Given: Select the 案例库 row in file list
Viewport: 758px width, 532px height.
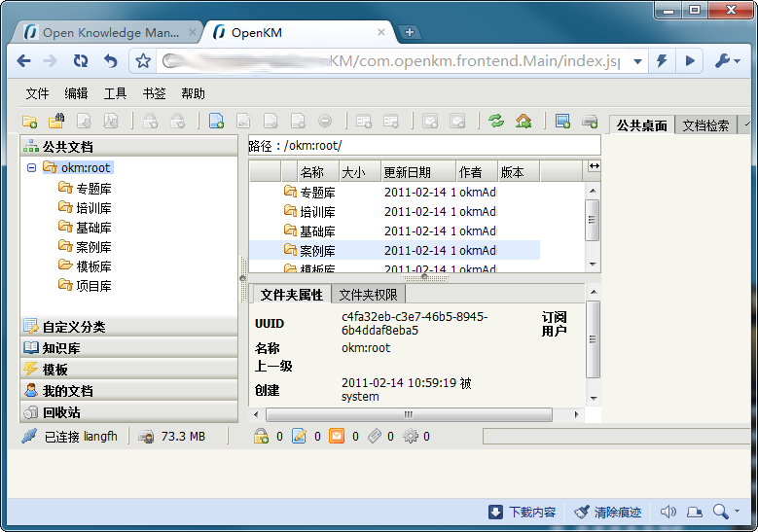Looking at the screenshot, I should (x=394, y=250).
